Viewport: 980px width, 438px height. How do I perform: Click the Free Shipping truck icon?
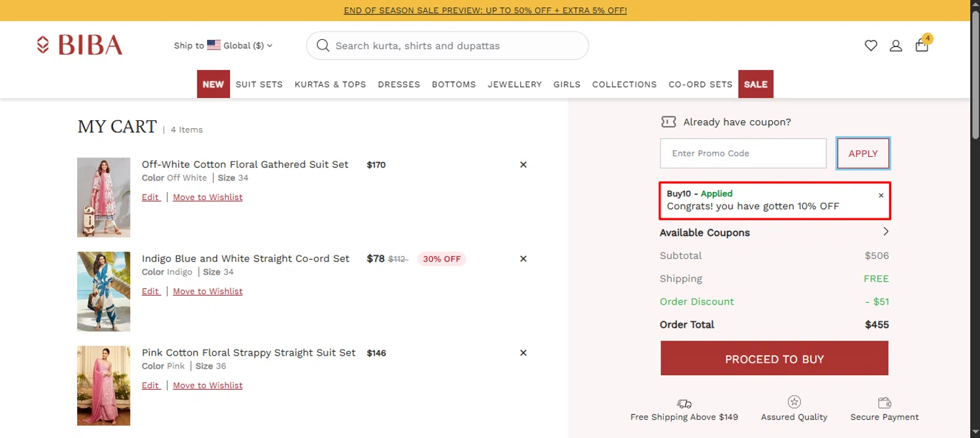coord(684,403)
